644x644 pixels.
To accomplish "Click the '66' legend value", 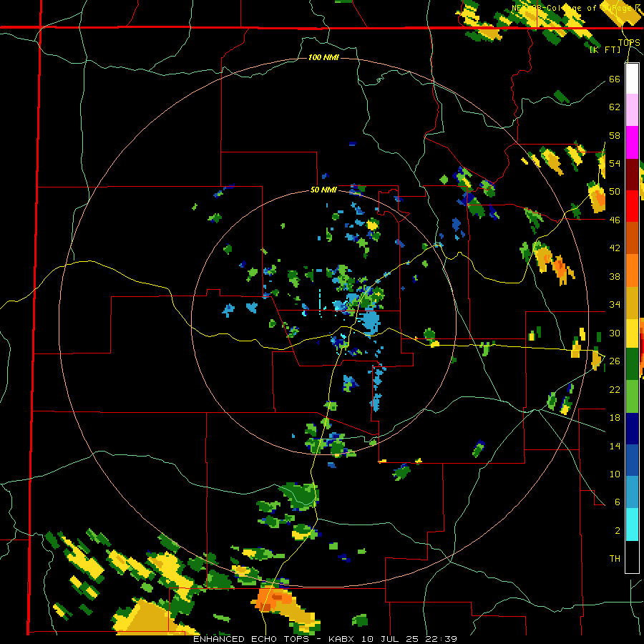I will tap(615, 79).
